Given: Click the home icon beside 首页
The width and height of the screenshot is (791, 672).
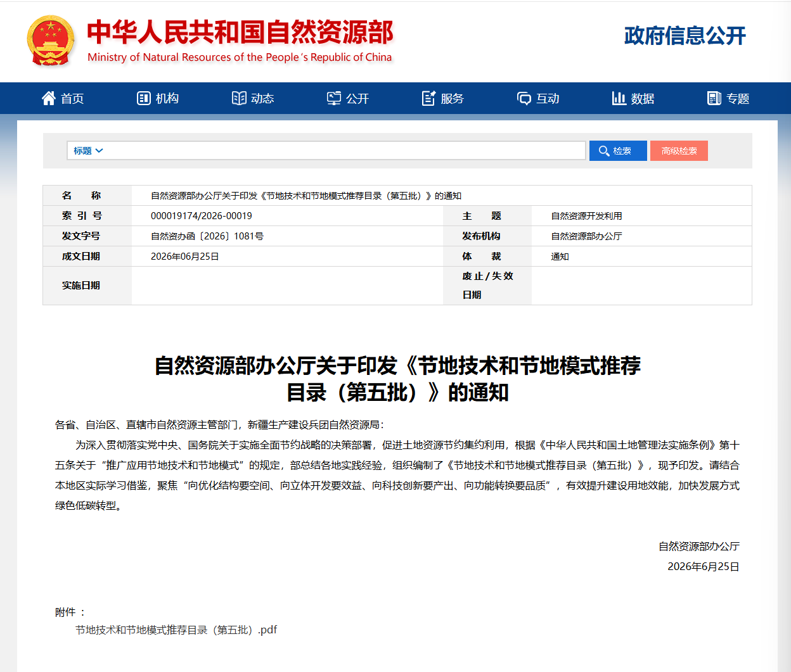Looking at the screenshot, I should (x=49, y=98).
